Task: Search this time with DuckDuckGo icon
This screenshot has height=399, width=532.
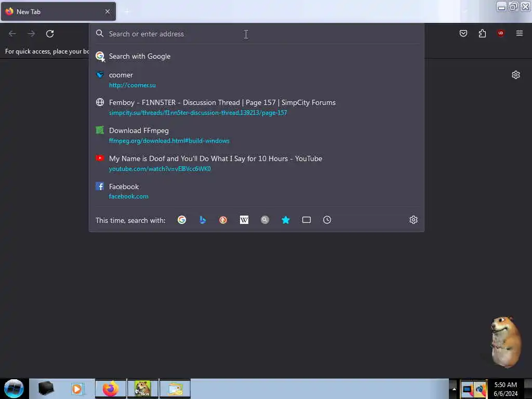Action: click(x=223, y=220)
